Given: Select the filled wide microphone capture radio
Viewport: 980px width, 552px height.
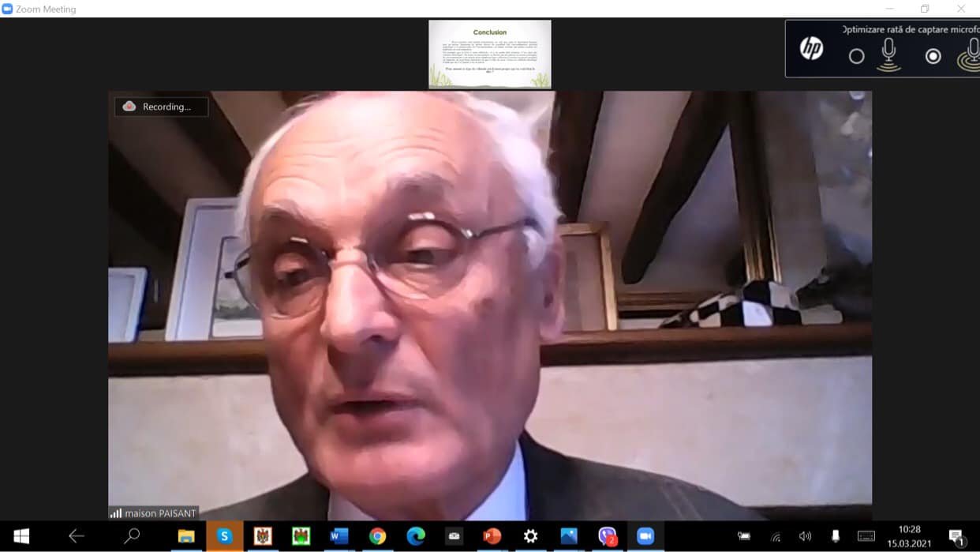Looking at the screenshot, I should 933,56.
